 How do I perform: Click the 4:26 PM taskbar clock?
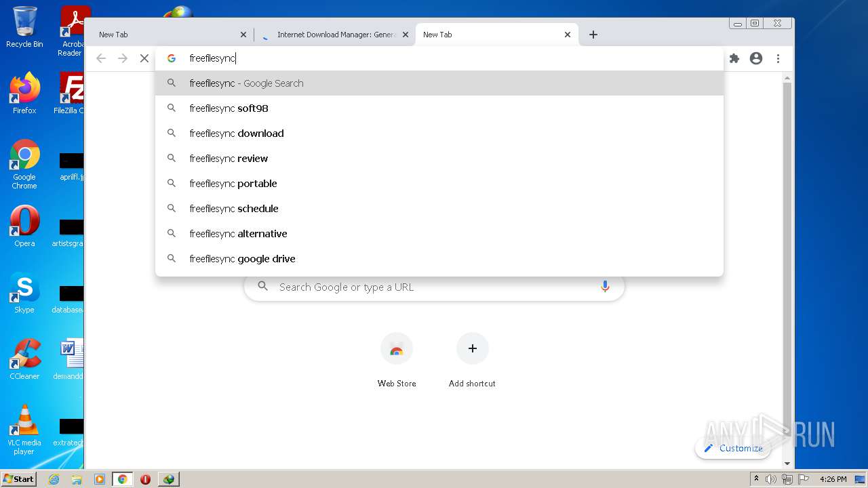(833, 479)
